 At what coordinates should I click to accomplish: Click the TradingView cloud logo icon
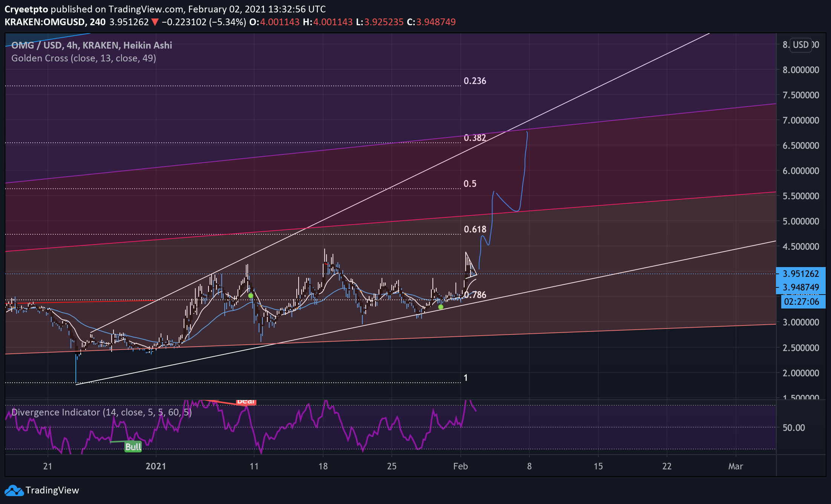[14, 490]
